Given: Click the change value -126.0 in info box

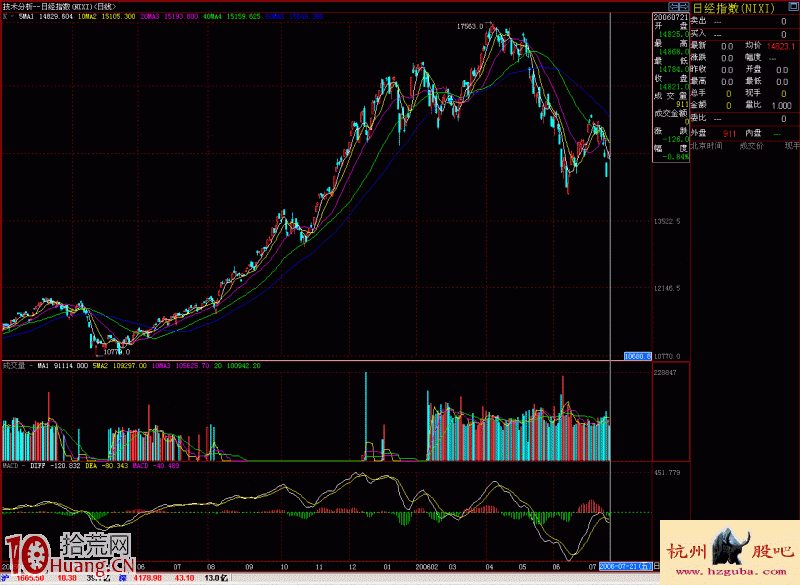Looking at the screenshot, I should tap(676, 139).
